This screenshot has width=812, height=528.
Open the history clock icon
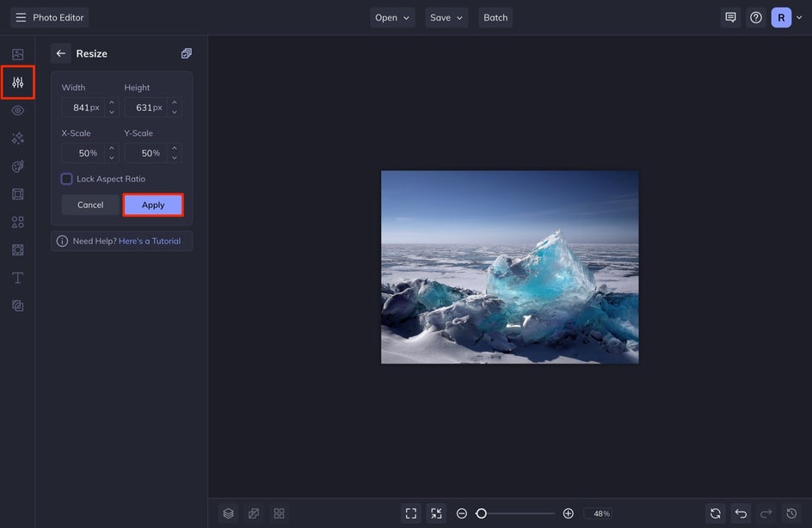(791, 513)
